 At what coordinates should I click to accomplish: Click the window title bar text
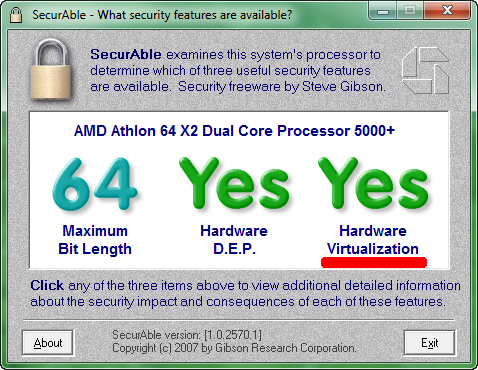tap(162, 15)
